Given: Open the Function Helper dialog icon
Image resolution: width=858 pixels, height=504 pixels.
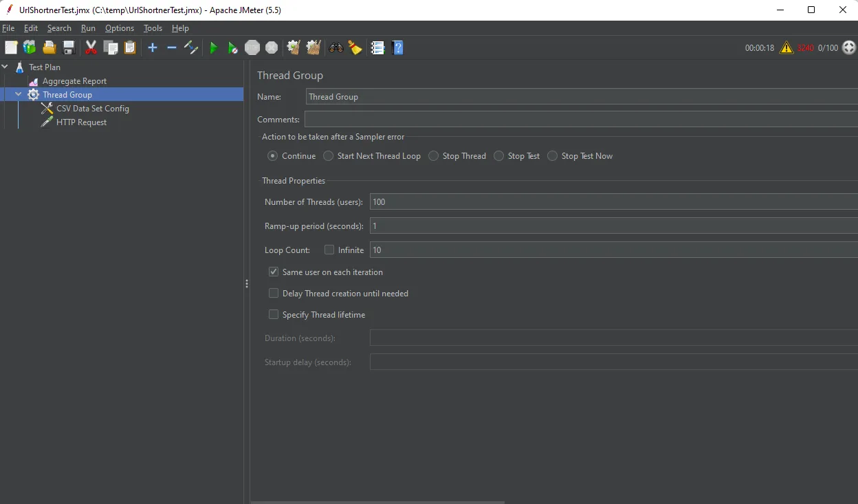Looking at the screenshot, I should coord(377,47).
